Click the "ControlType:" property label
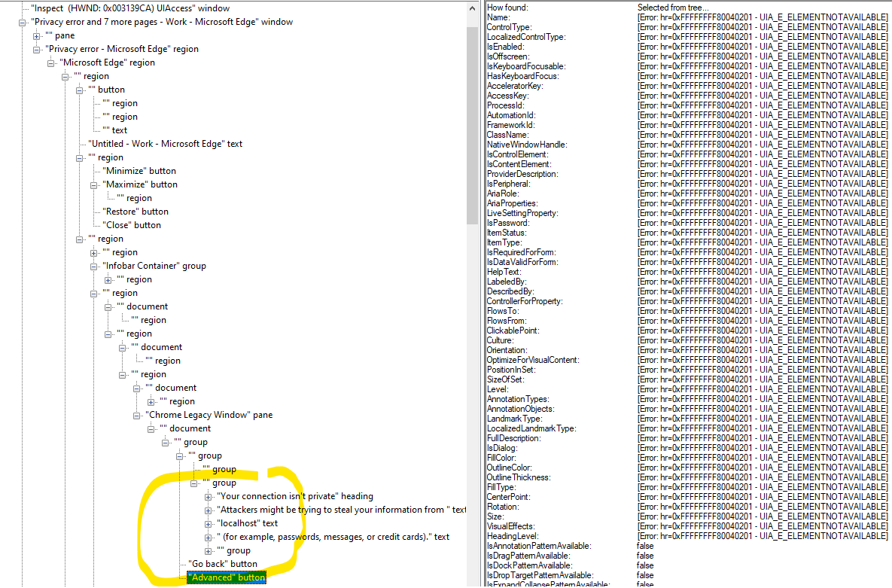The height and width of the screenshot is (588, 892). pyautogui.click(x=509, y=27)
